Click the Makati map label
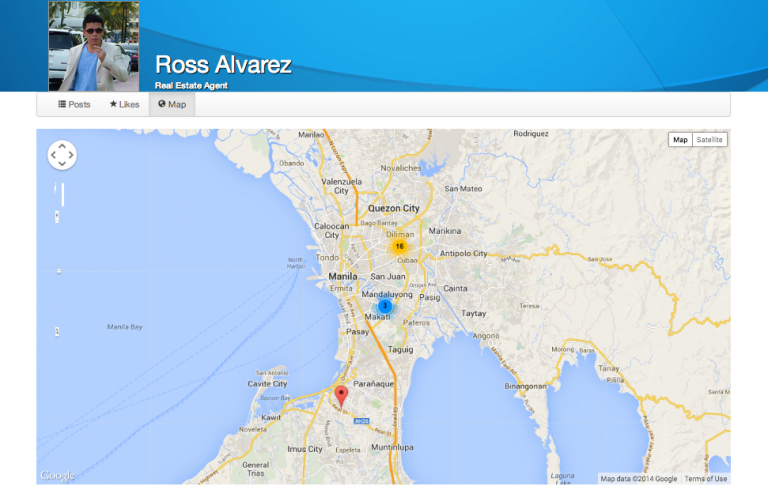Image resolution: width=768 pixels, height=490 pixels. pyautogui.click(x=378, y=317)
